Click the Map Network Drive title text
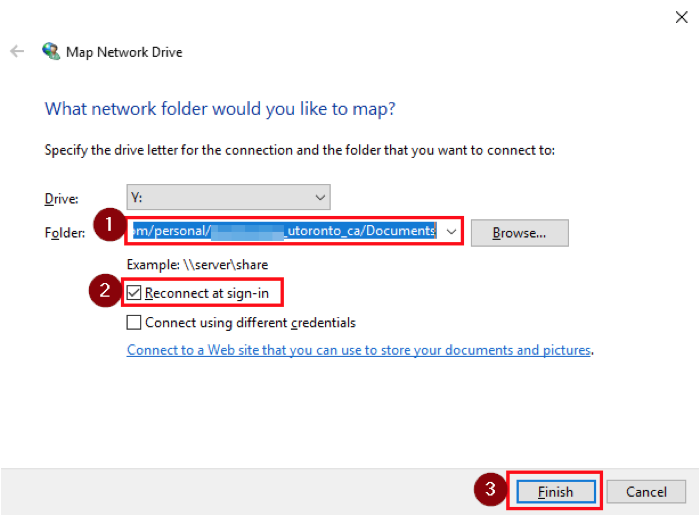 [x=124, y=52]
